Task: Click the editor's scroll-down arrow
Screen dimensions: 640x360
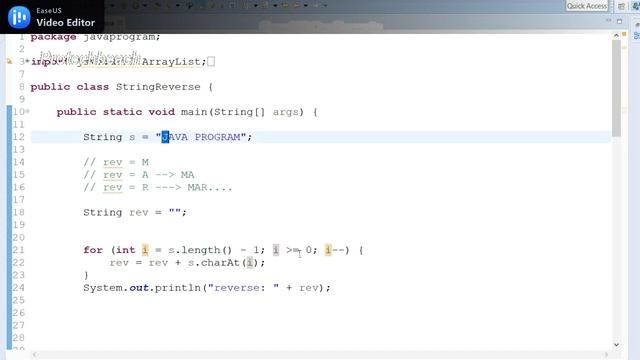Action: point(616,345)
